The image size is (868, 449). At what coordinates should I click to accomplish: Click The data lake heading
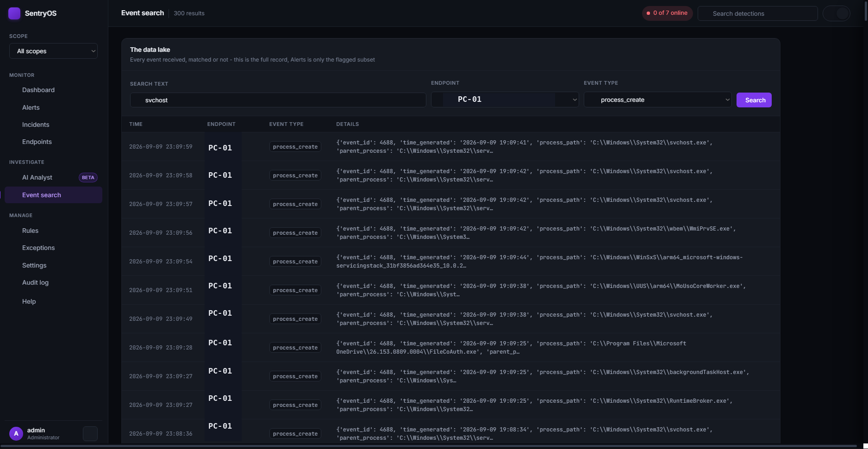click(x=150, y=50)
